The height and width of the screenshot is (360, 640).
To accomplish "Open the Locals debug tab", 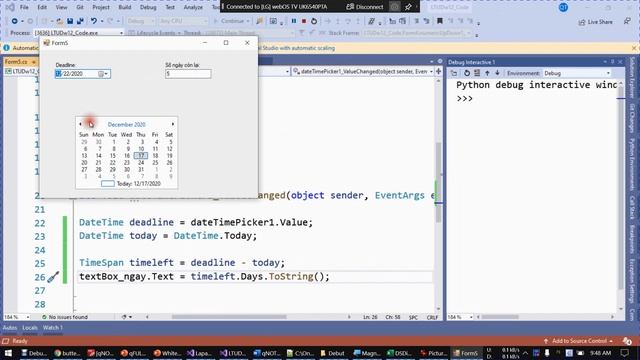I will [30, 328].
